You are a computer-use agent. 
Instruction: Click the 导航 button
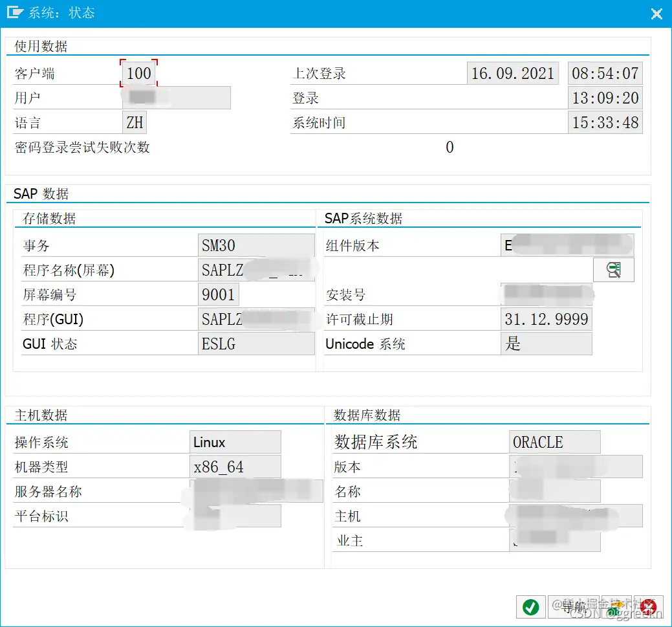[574, 607]
